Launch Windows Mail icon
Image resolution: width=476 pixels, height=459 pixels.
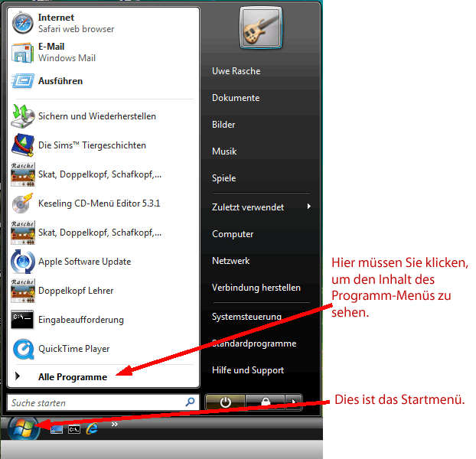(22, 52)
